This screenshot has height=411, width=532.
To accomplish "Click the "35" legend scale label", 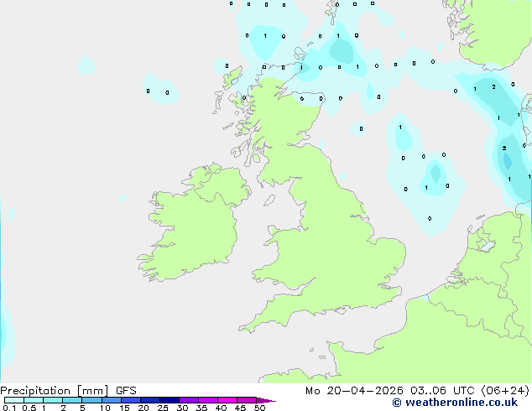I will (201, 408).
